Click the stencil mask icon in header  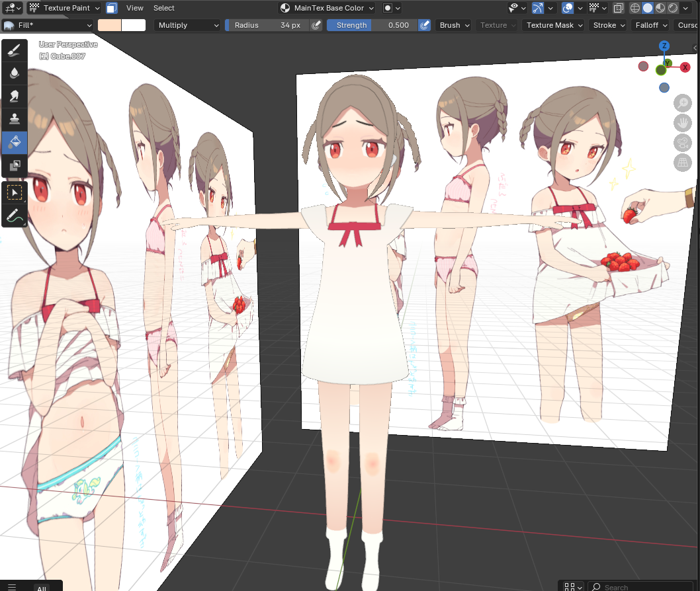(x=388, y=8)
